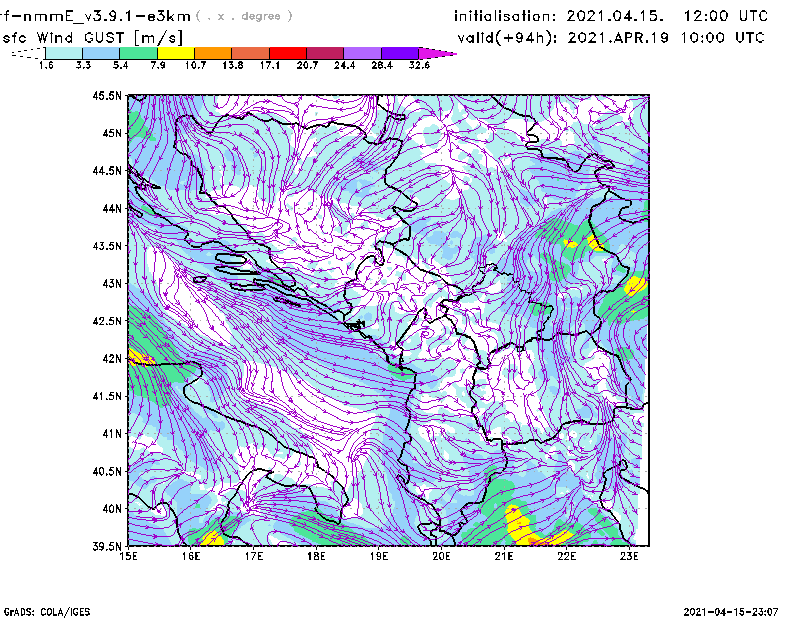Image resolution: width=800 pixels, height=618 pixels.
Task: Click the "41N" latitude label
Action: [x=112, y=434]
